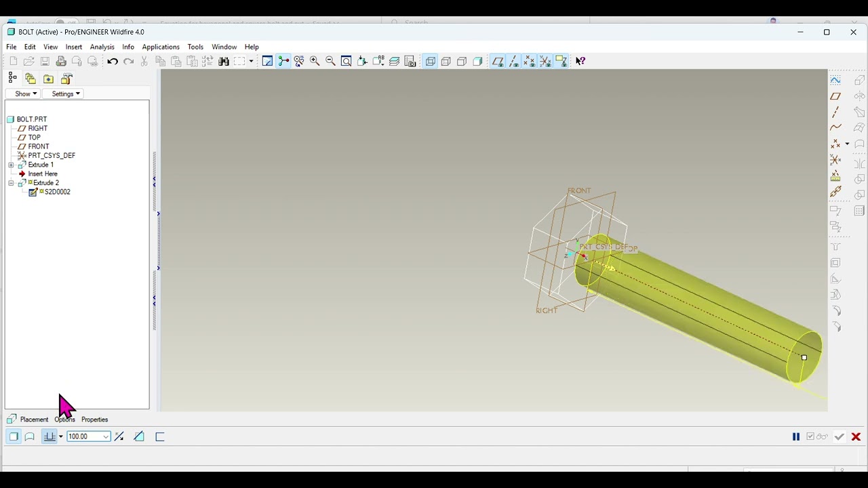Click the Refit zoom icon
Screen dimensions: 868x488
pos(346,61)
